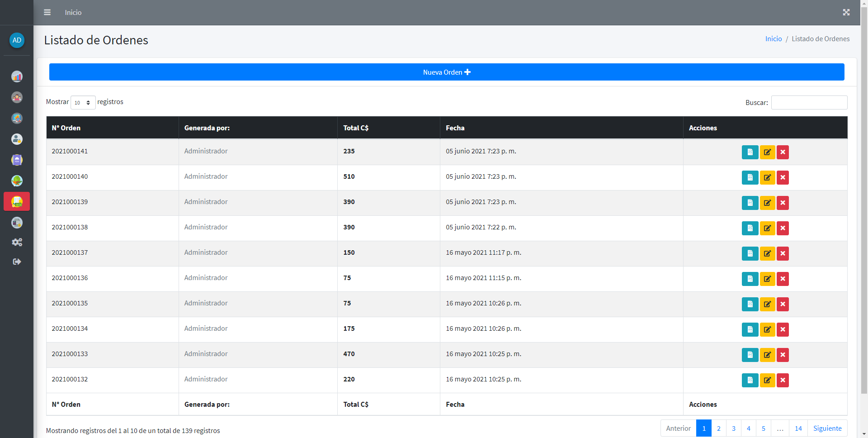
Task: Click the Nueva Orden button
Action: [x=446, y=72]
